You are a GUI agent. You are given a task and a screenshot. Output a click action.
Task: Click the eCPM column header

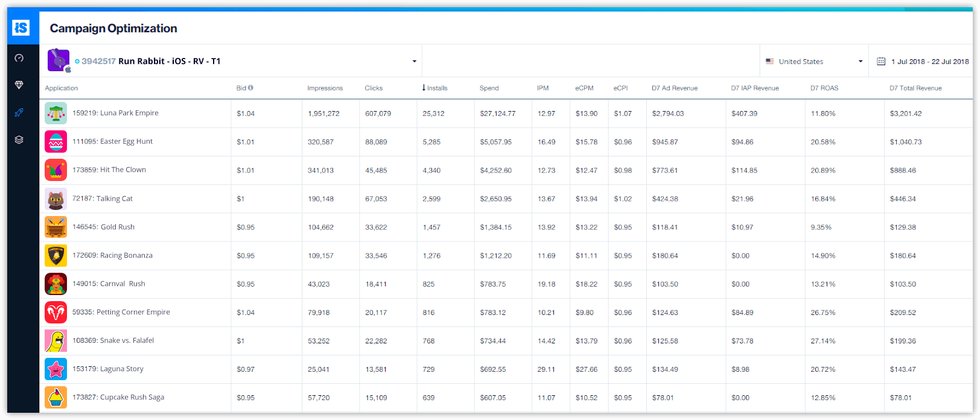pos(584,88)
